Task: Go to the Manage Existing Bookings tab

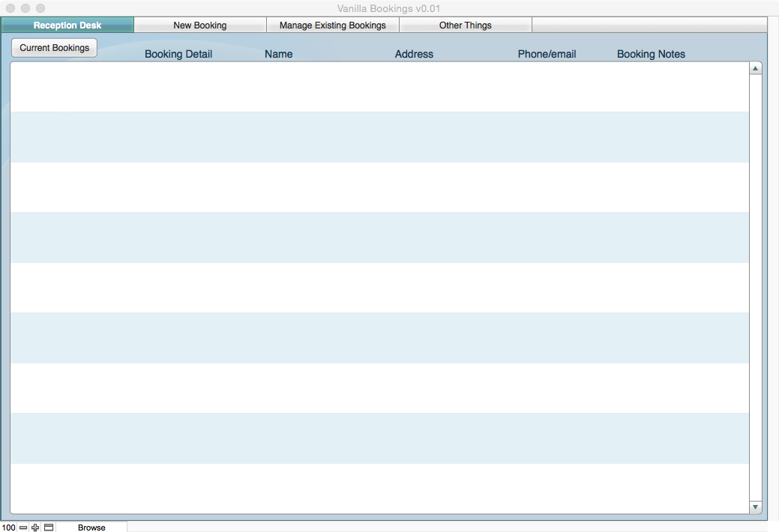Action: click(x=333, y=25)
